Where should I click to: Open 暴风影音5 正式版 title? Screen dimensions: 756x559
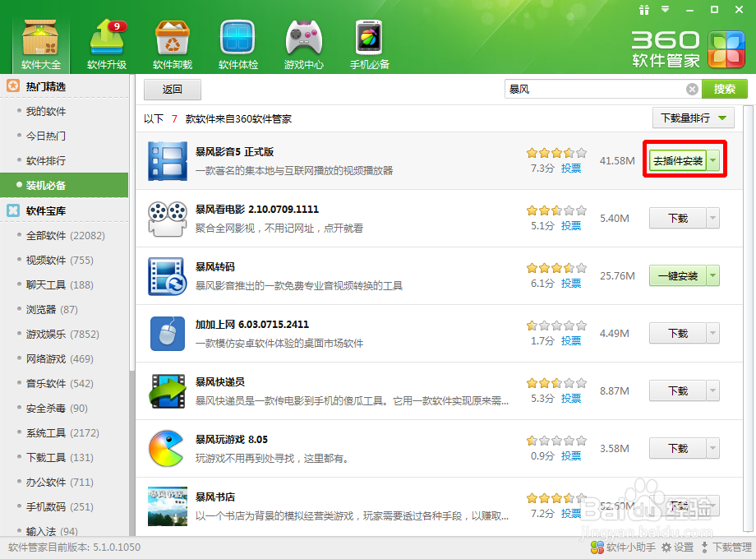click(234, 152)
